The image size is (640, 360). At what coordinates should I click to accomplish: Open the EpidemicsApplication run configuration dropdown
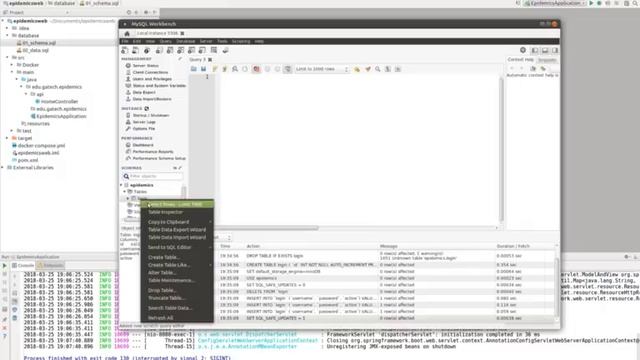[x=555, y=3]
